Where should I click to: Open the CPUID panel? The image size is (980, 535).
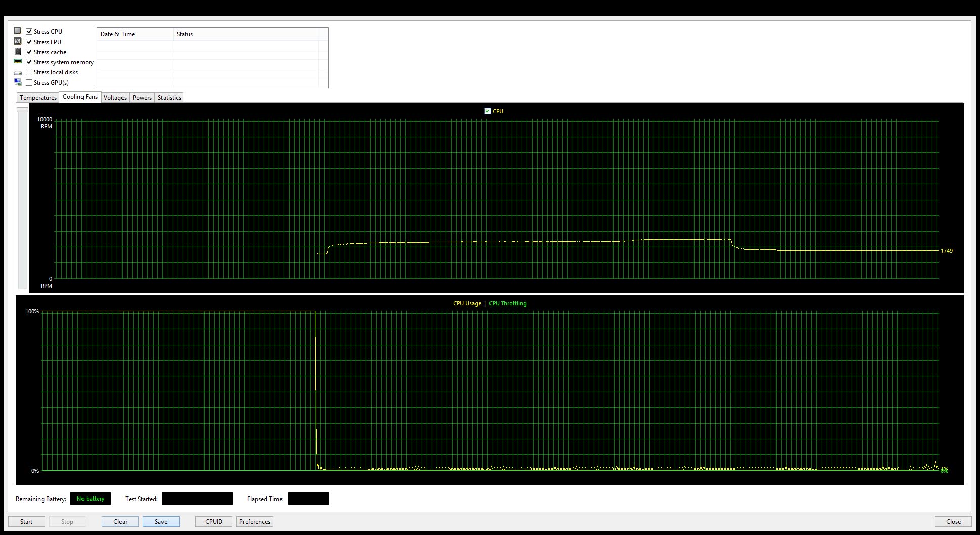tap(214, 521)
